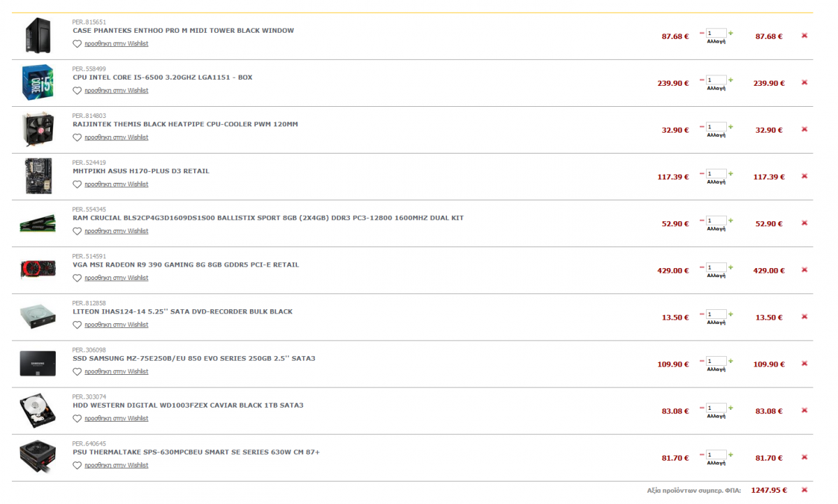
Task: Delete Raijintek Themis cooler from cart
Action: coord(804,129)
